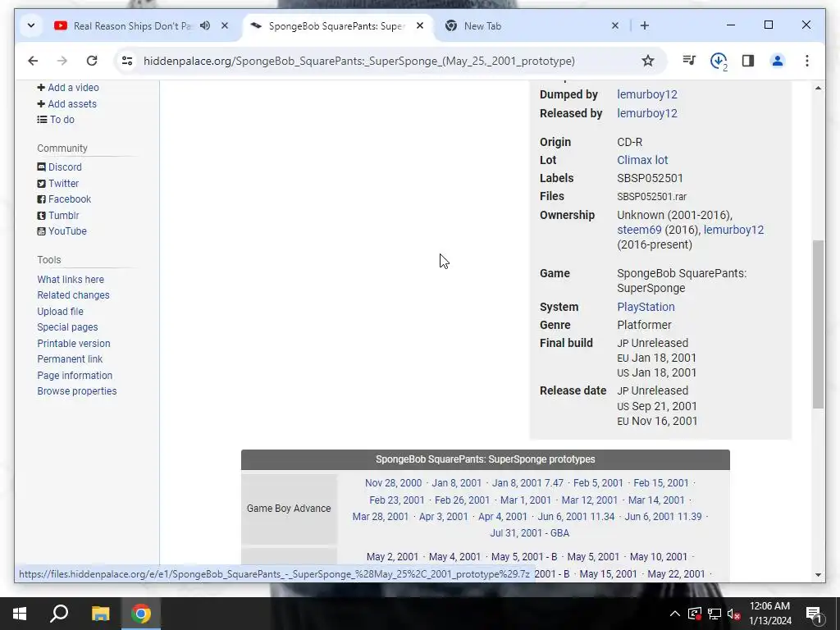Open Permanent link in Tools
The image size is (840, 630).
[70, 359]
